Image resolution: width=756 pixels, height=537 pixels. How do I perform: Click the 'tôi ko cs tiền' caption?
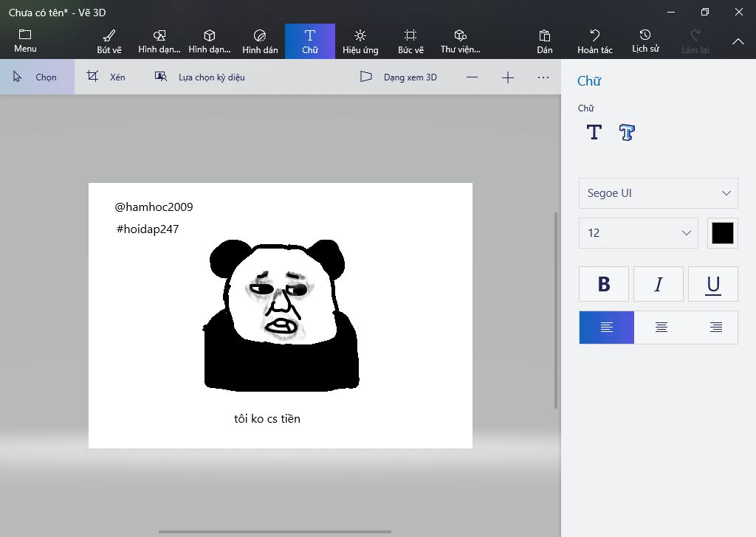pyautogui.click(x=267, y=418)
